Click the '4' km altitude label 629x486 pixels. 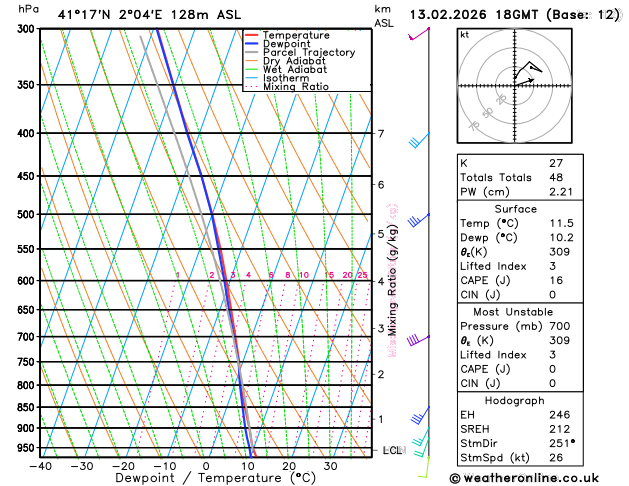coord(381,281)
